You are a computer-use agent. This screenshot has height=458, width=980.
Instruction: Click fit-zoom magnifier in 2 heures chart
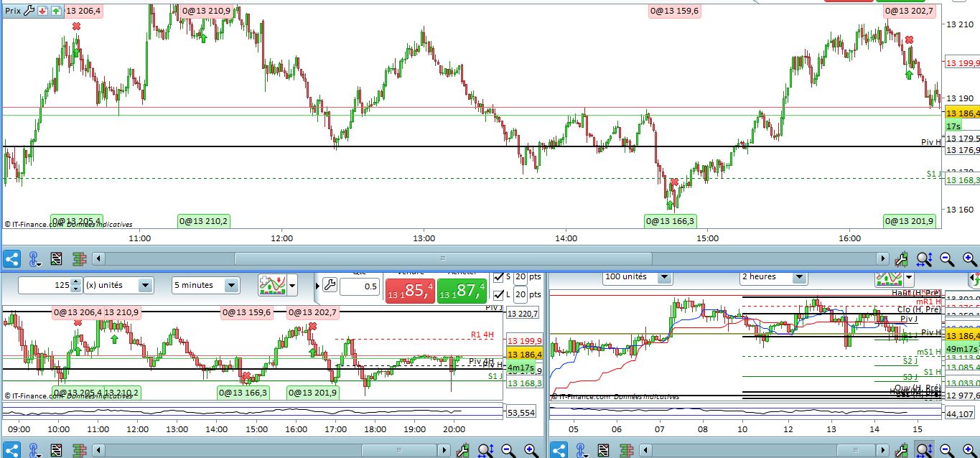(x=925, y=450)
